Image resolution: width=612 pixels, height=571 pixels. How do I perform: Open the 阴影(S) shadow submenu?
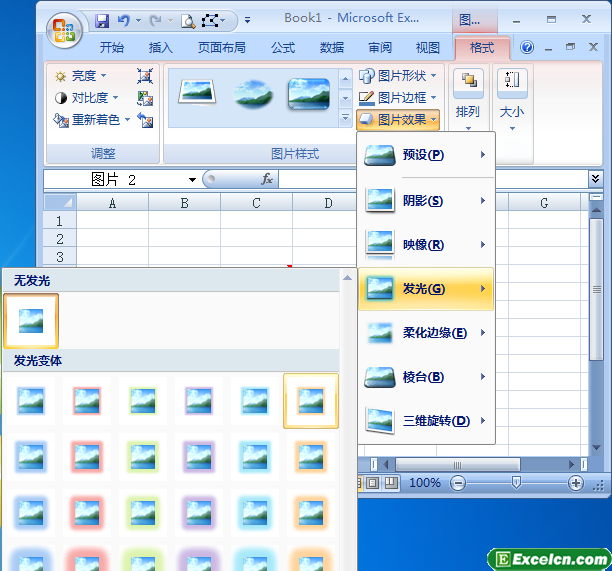point(426,201)
